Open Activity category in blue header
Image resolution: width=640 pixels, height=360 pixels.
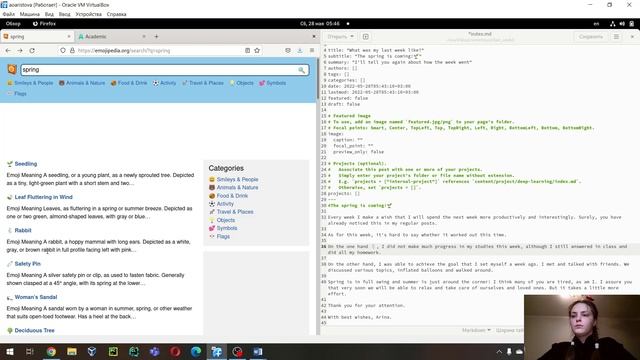pyautogui.click(x=164, y=83)
